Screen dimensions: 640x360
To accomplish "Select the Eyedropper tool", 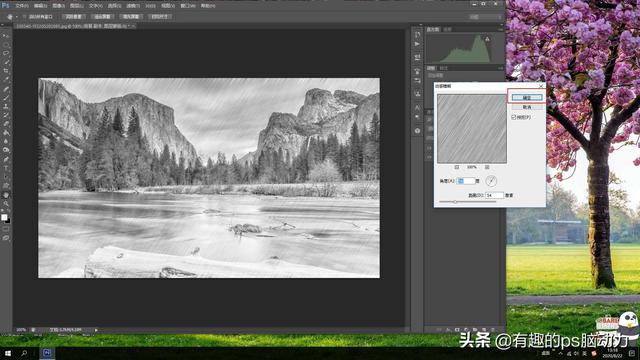I will pyautogui.click(x=6, y=80).
